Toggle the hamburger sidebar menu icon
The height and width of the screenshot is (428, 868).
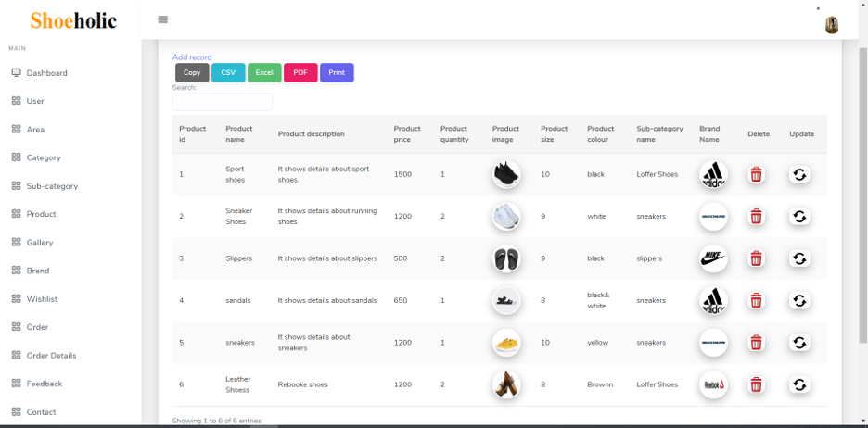coord(163,19)
